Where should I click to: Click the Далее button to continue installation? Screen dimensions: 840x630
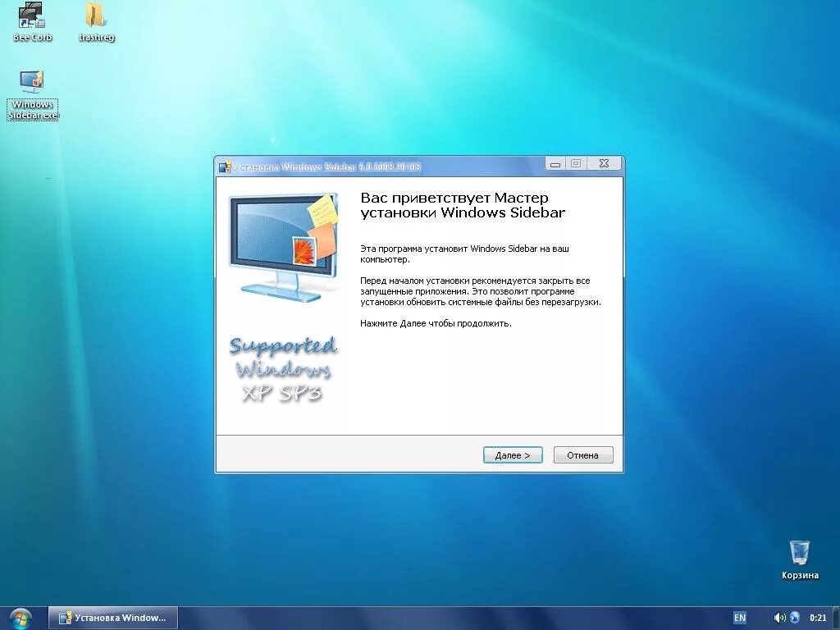[x=513, y=454]
